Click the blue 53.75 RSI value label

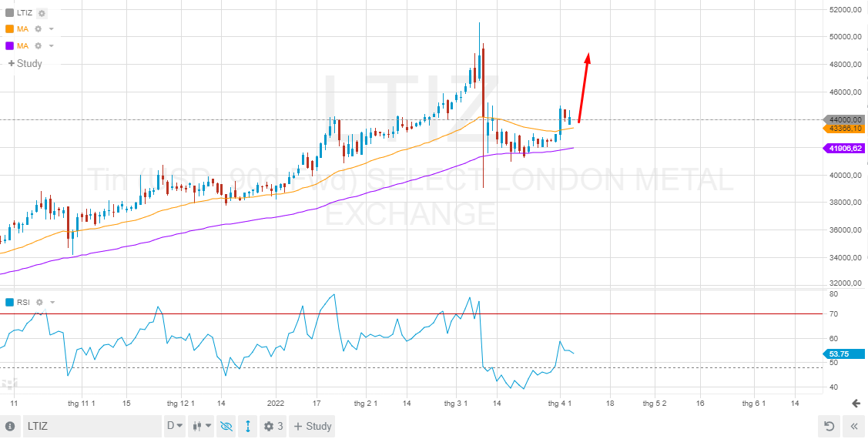(x=844, y=354)
